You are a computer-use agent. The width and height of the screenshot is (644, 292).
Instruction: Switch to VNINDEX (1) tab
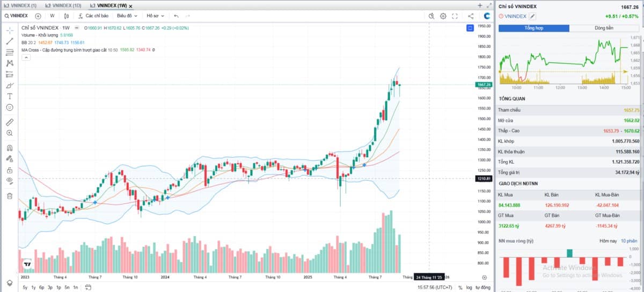point(20,5)
